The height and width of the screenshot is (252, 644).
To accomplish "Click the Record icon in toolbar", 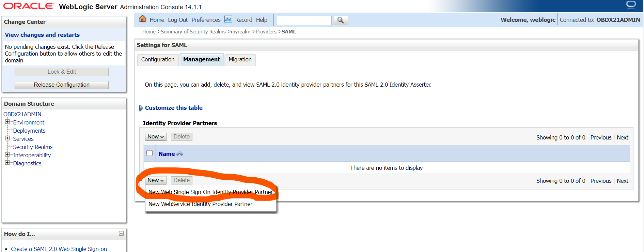I will (x=228, y=19).
